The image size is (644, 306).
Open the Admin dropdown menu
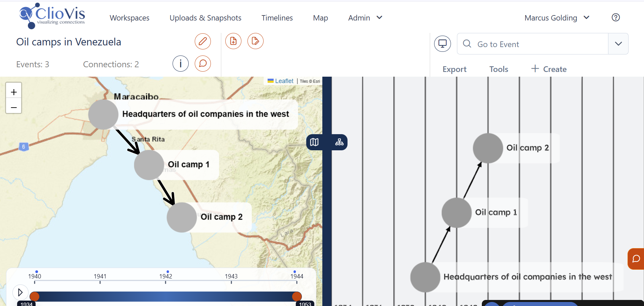click(365, 18)
